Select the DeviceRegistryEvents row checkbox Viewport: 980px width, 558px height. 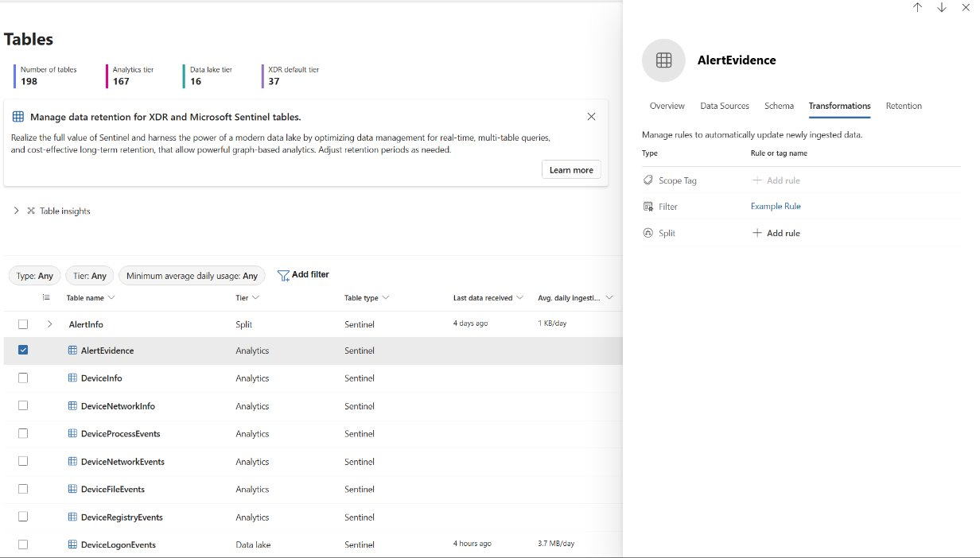coord(23,517)
